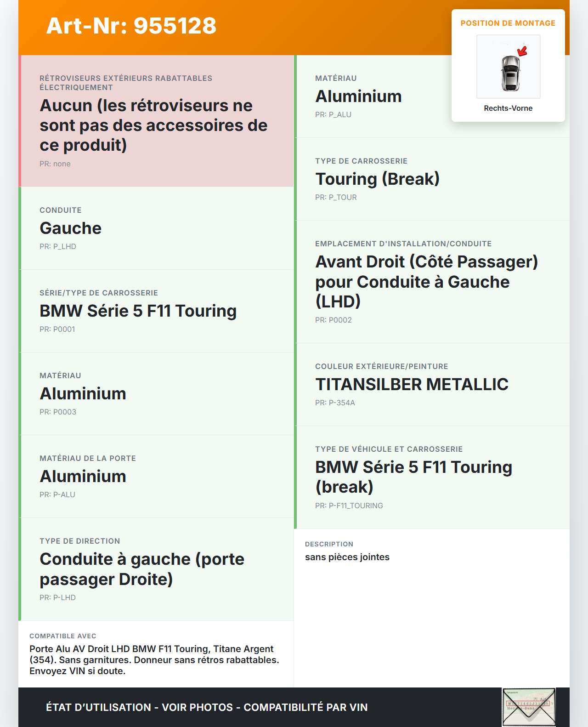This screenshot has height=727, width=588.
Task: Click 'Conduite à gauche (porte passager Droite)'
Action: coord(142,569)
